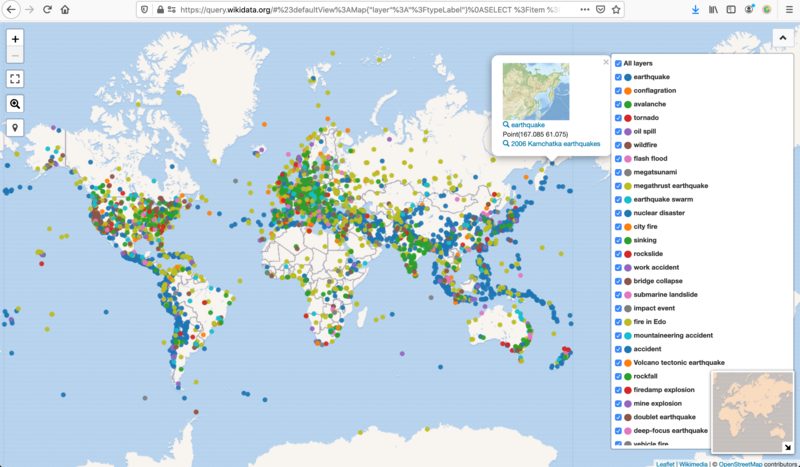Screen dimensions: 800x467
Task: Click the 'deep-focus earthquake' layer label
Action: tap(670, 431)
